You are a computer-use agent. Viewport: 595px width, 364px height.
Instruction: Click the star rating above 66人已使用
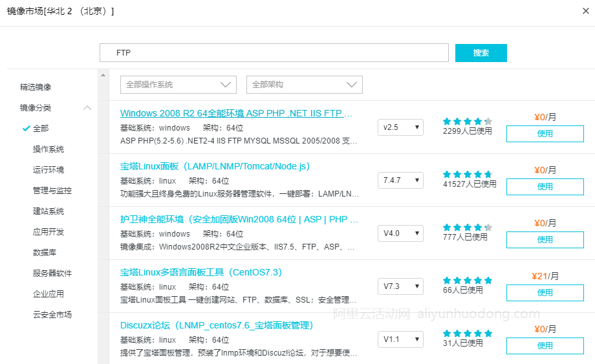[x=468, y=281]
